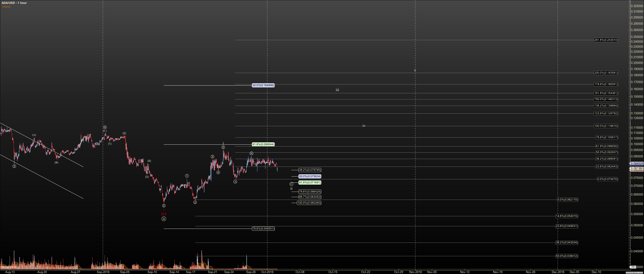This screenshot has width=644, height=274.
Task: Select the red (y) wave label
Action: (x=164, y=214)
